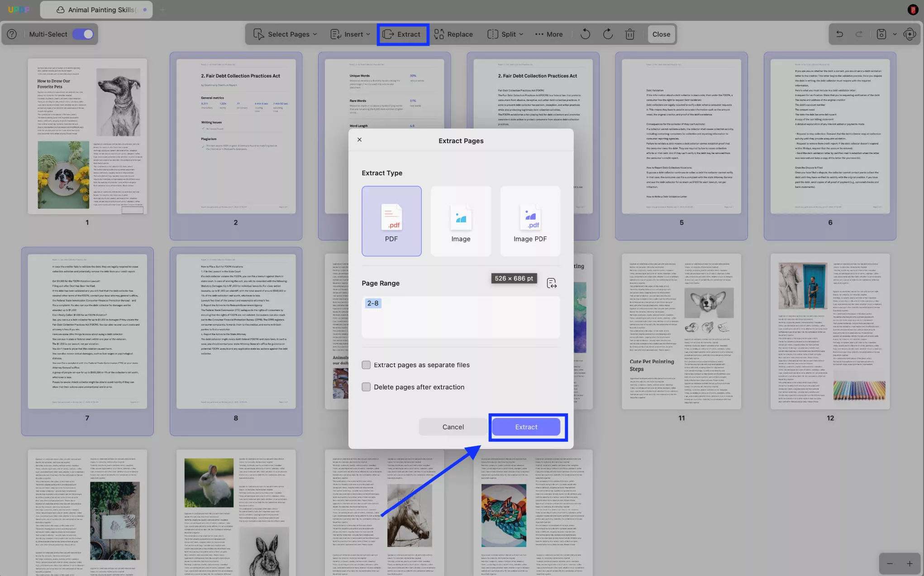The image size is (924, 576).
Task: Choose Image PDF as extract type
Action: click(530, 221)
